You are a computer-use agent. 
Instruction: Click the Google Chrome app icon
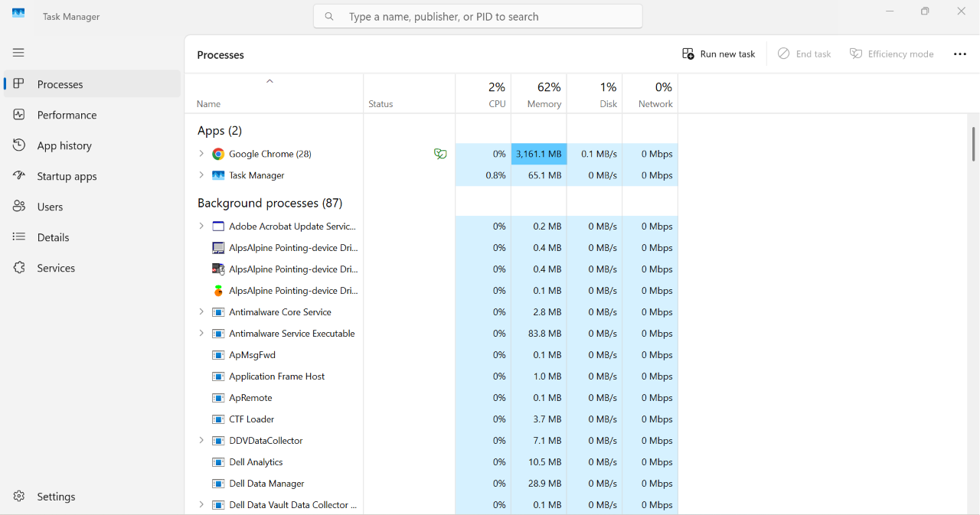tap(218, 154)
